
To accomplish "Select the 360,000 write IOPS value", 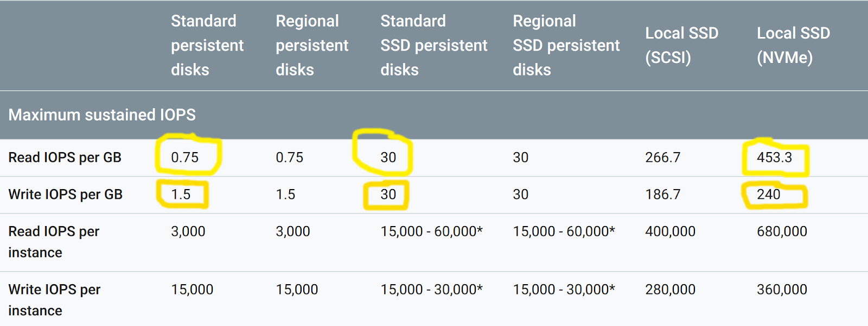I will (x=782, y=290).
